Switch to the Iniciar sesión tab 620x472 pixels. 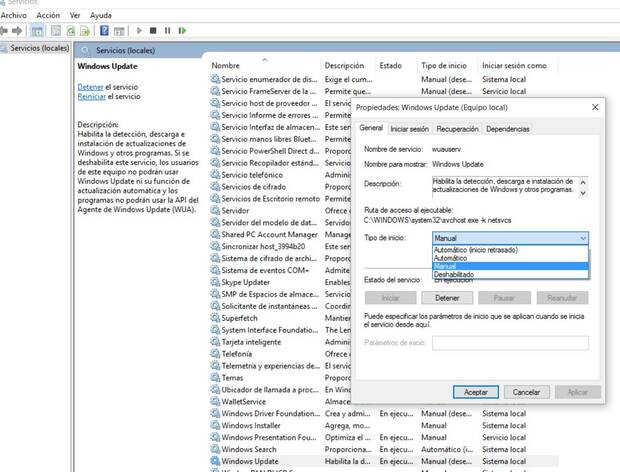point(409,129)
